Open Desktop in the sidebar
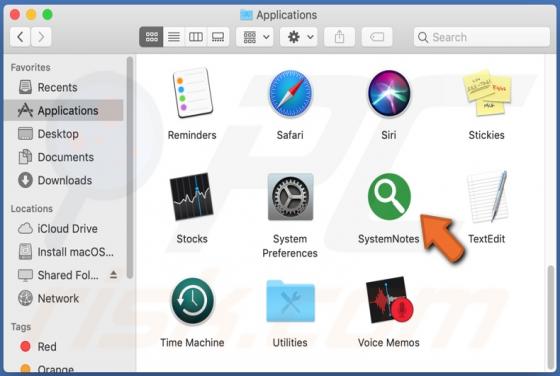This screenshot has height=376, width=560. [64, 134]
